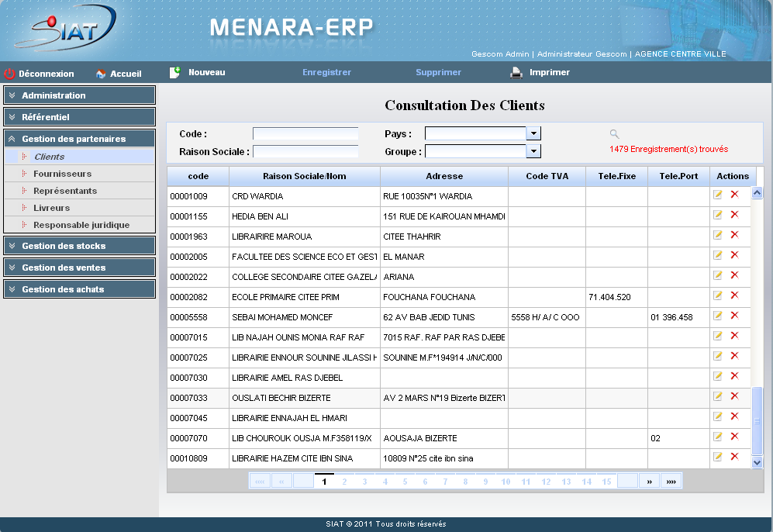Delete client LIBRAIRIRE MAROUA
773x532 pixels.
[x=734, y=235]
